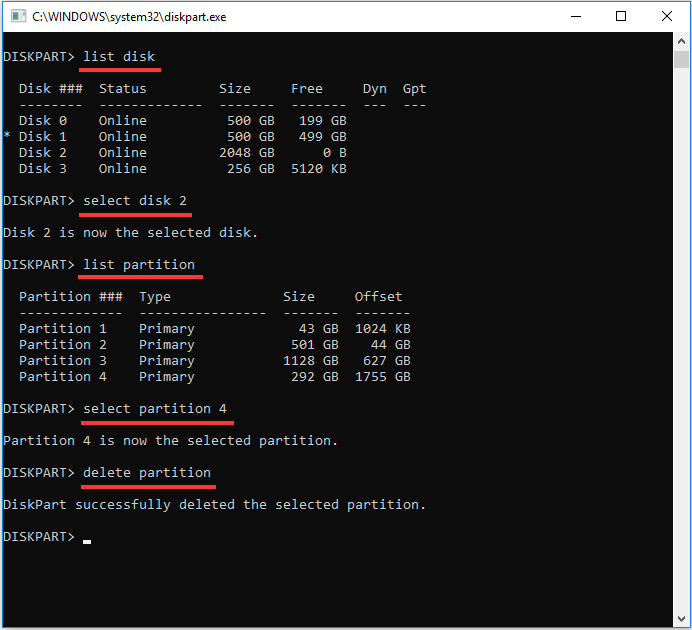Maximize the diskpart.exe window

click(621, 16)
